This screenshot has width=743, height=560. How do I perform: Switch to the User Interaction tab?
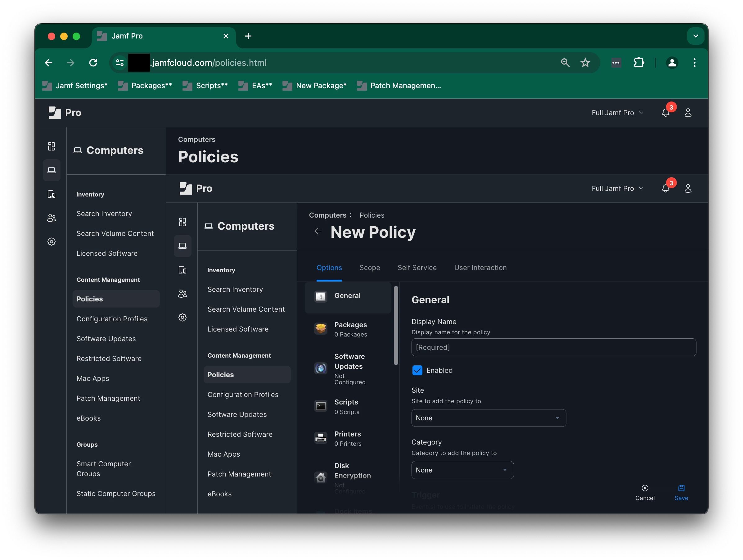click(480, 268)
